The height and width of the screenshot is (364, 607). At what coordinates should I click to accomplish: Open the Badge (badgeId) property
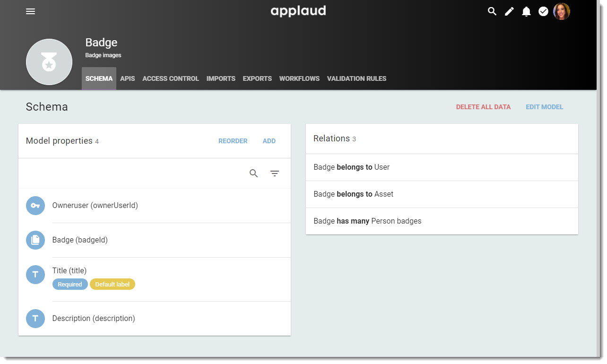pyautogui.click(x=155, y=240)
